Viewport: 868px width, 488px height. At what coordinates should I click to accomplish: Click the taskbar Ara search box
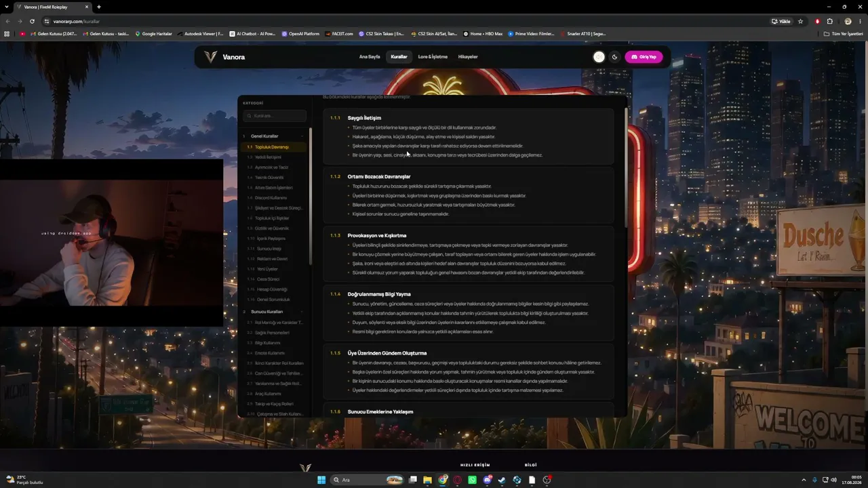click(x=368, y=480)
